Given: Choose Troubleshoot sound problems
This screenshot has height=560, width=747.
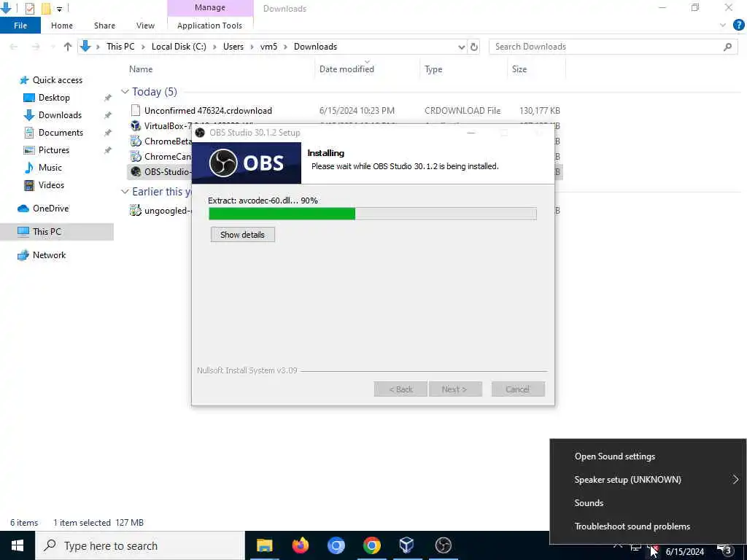Looking at the screenshot, I should pyautogui.click(x=632, y=526).
